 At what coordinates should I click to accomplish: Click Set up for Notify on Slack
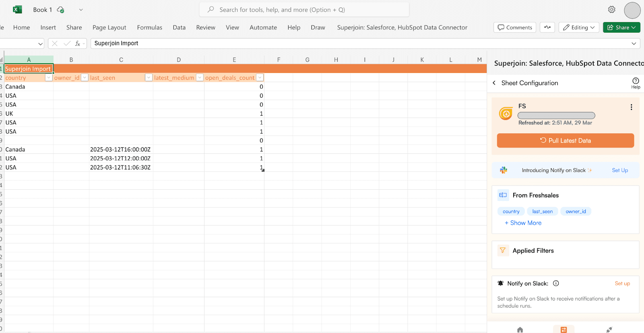tap(622, 283)
